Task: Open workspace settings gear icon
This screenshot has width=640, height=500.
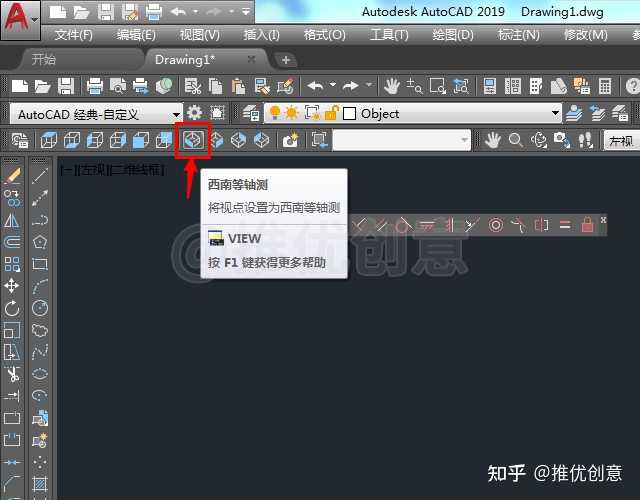Action: click(194, 112)
